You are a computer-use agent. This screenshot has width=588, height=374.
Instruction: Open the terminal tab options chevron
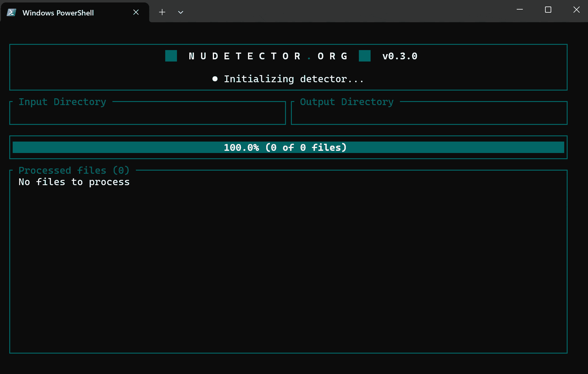pyautogui.click(x=180, y=12)
